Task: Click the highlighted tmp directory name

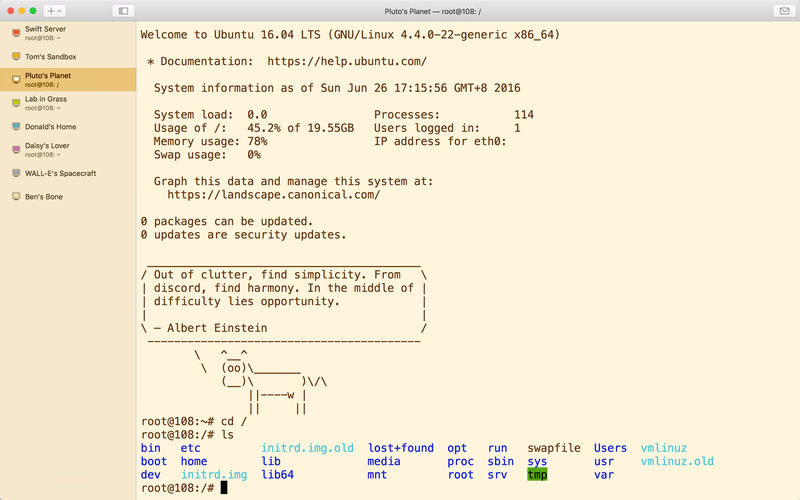Action: click(x=537, y=474)
